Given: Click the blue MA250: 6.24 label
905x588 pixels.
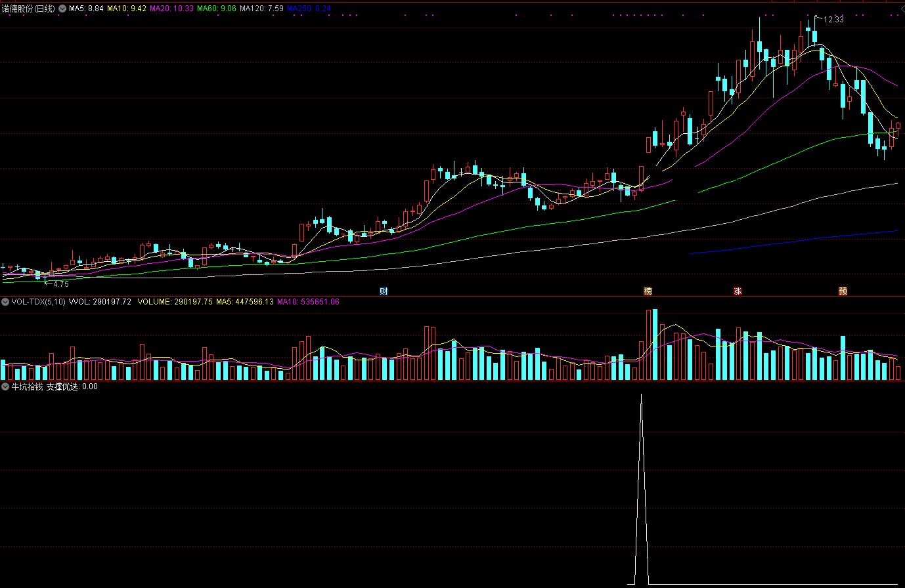Looking at the screenshot, I should pos(309,9).
